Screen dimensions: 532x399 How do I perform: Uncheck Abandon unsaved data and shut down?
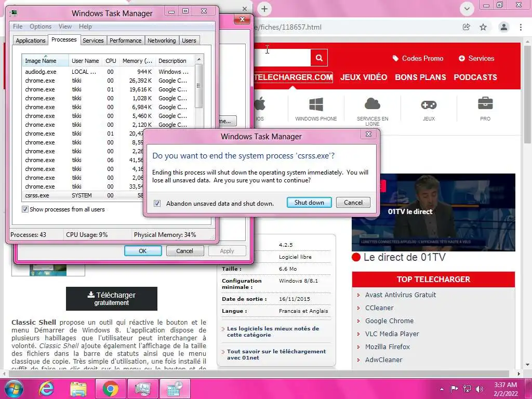(157, 203)
